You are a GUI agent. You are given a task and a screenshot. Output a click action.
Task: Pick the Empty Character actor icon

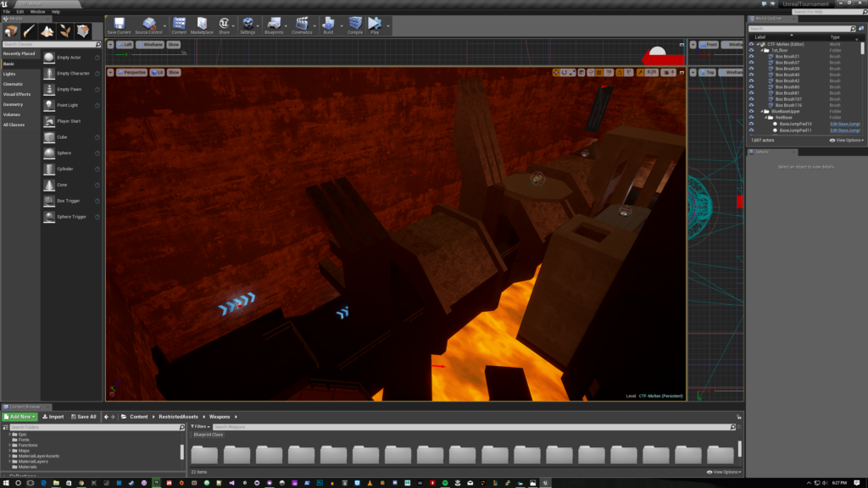coord(49,73)
